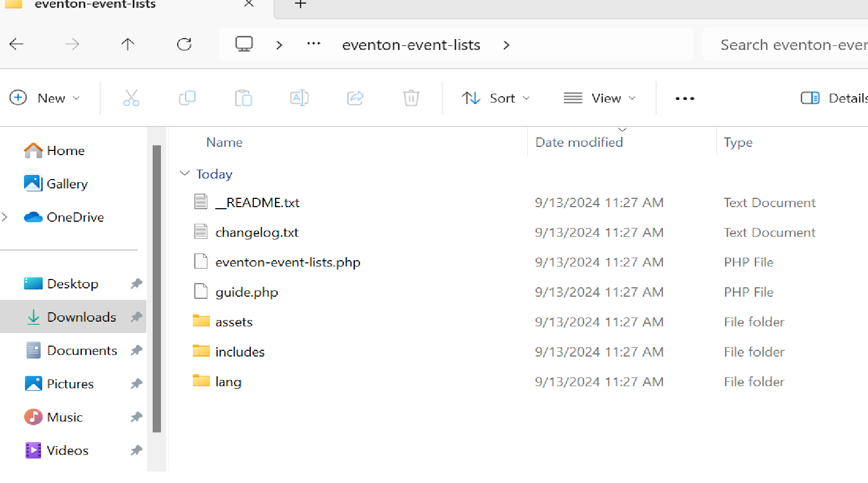Show hidden path segments via ellipsis
This screenshot has height=483, width=868.
point(314,44)
